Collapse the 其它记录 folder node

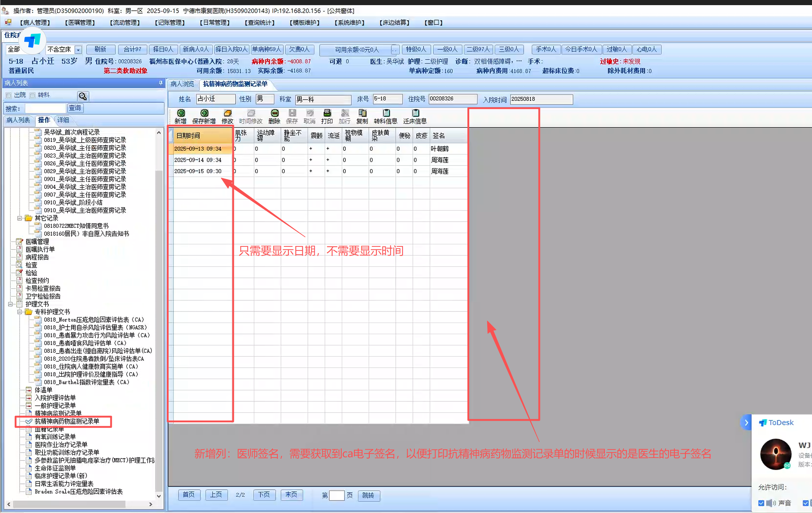point(20,218)
